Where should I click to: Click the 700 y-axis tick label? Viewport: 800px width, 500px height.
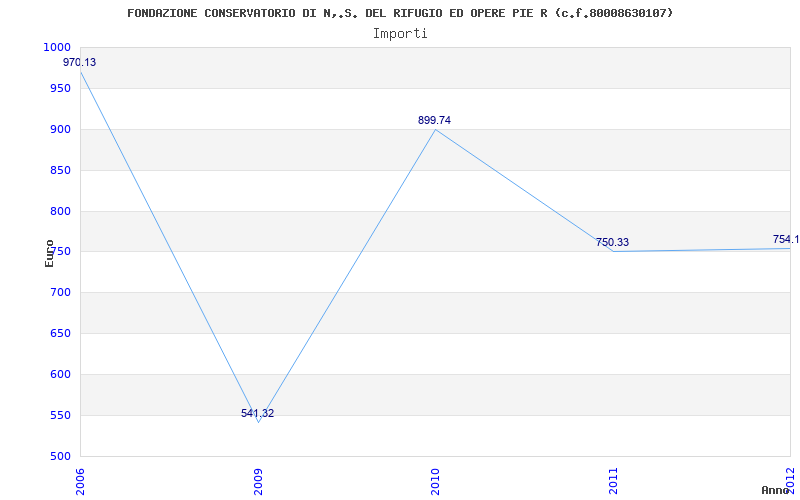60,293
